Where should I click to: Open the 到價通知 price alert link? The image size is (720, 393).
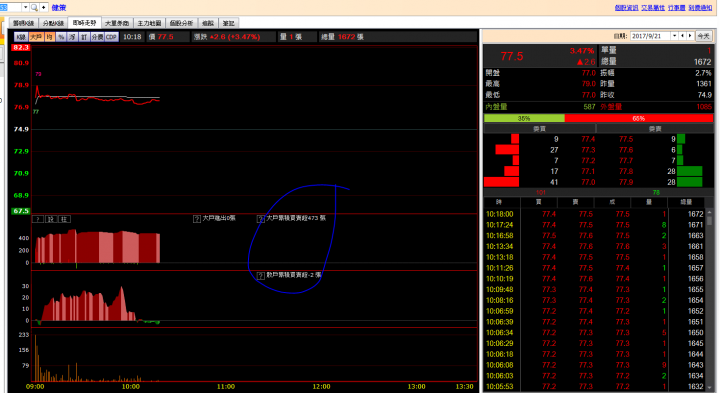700,8
